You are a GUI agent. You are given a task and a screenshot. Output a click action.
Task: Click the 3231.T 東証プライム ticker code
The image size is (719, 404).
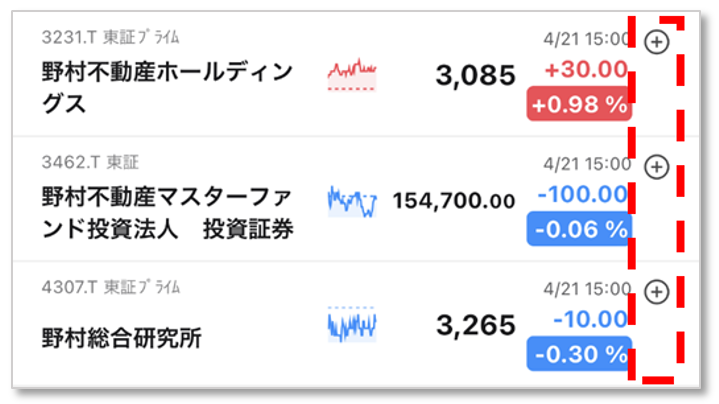coord(111,37)
